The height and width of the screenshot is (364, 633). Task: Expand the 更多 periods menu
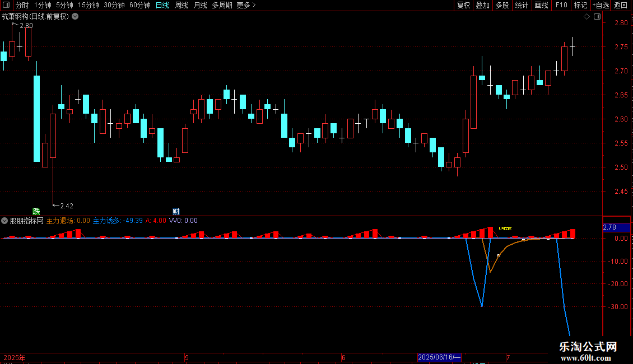click(x=246, y=5)
